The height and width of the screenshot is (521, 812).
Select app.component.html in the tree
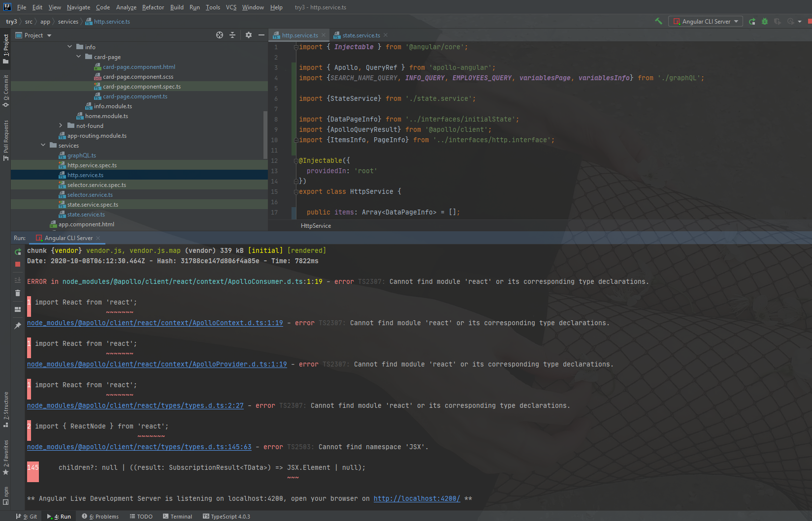tap(86, 224)
